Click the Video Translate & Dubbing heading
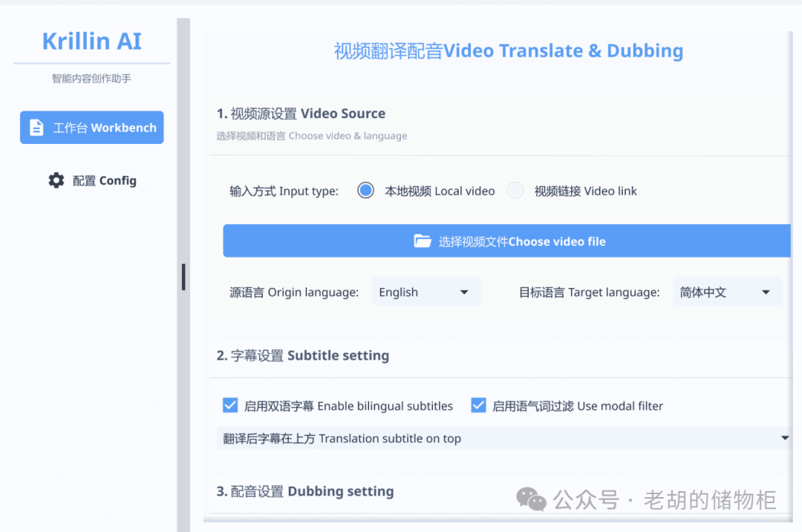The image size is (802, 532). coord(509,51)
